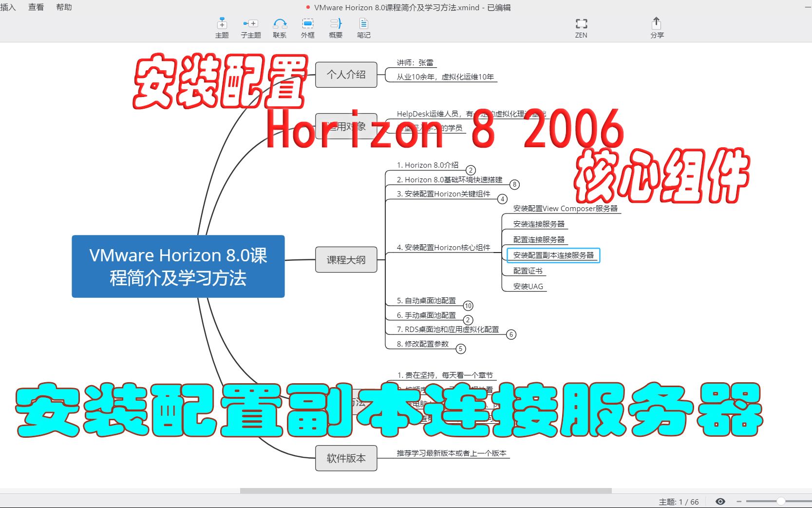Screen dimensions: 812x508
Task: Select 5. 自动桌面池配置 subtopic
Action: [426, 300]
